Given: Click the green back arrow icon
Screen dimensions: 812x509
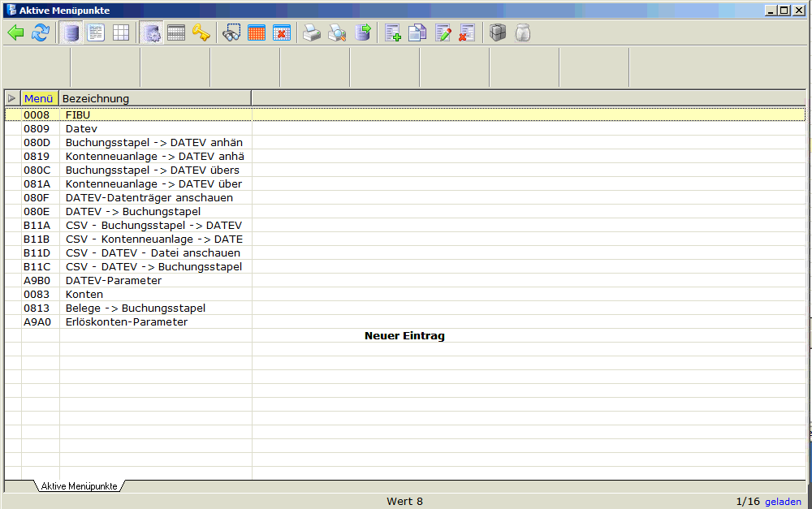Looking at the screenshot, I should (x=15, y=33).
